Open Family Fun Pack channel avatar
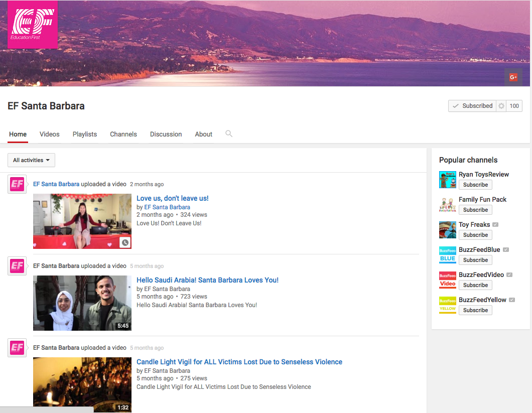532x413 pixels. click(448, 205)
